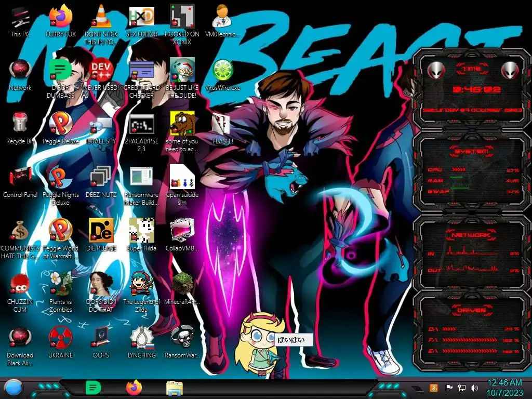The width and height of the screenshot is (532, 399).
Task: Open the green chat app on taskbar
Action: (x=94, y=388)
